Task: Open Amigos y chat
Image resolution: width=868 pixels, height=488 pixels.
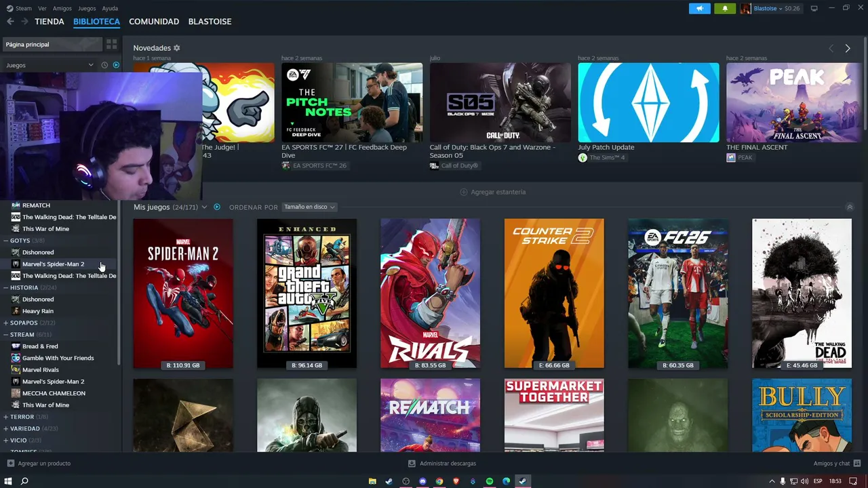Action: (x=837, y=464)
